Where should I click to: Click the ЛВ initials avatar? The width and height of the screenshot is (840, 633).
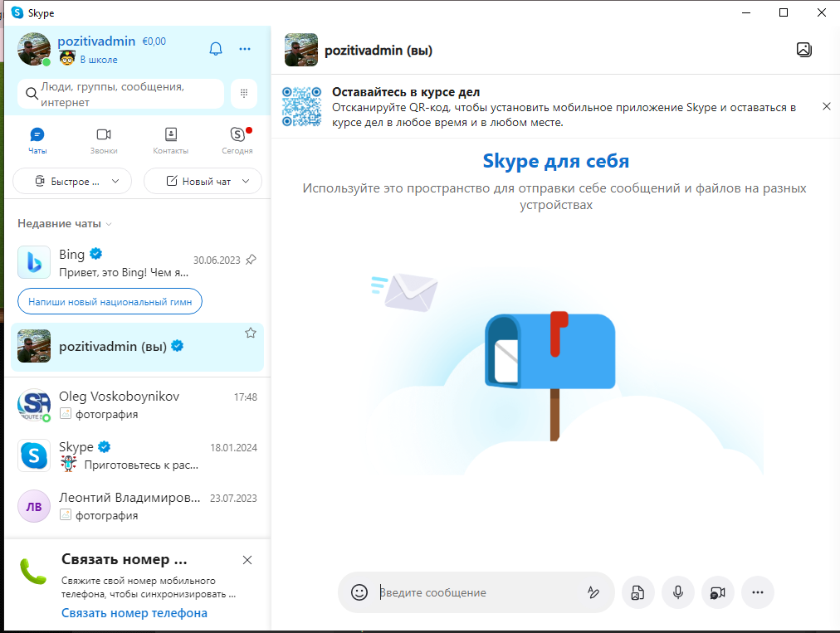34,506
